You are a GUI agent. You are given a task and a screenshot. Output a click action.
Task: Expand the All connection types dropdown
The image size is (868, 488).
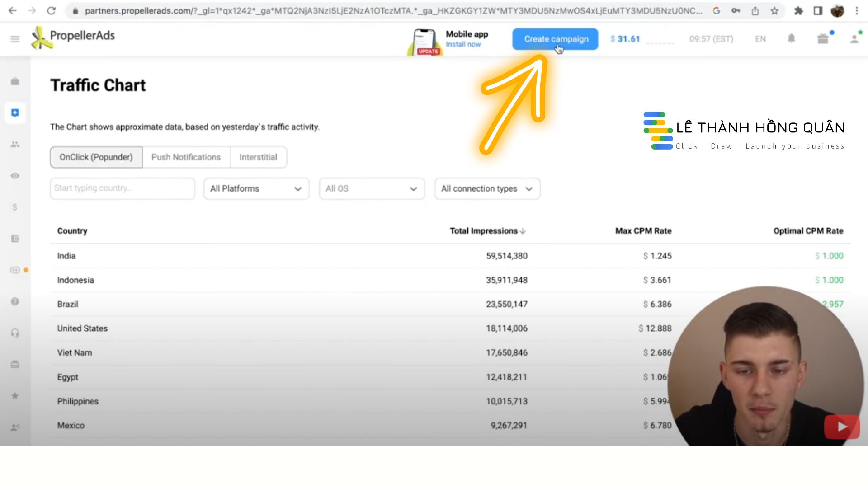pyautogui.click(x=487, y=188)
